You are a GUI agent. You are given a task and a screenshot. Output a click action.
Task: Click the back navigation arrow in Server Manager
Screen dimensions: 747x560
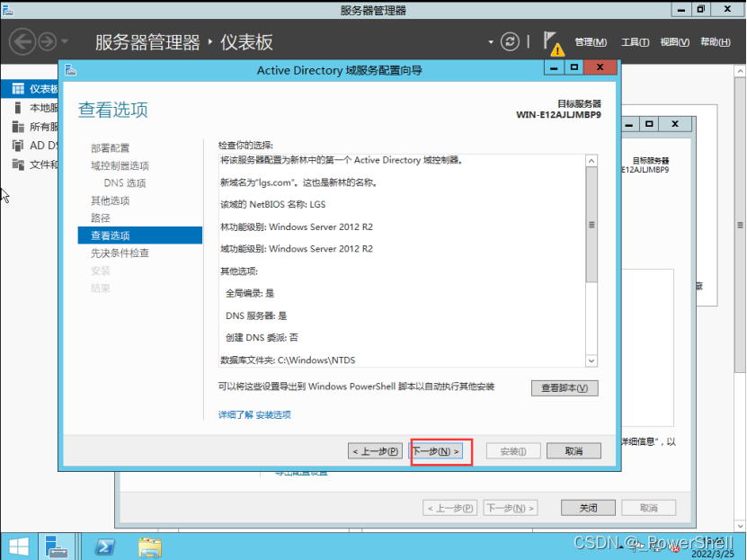(22, 42)
